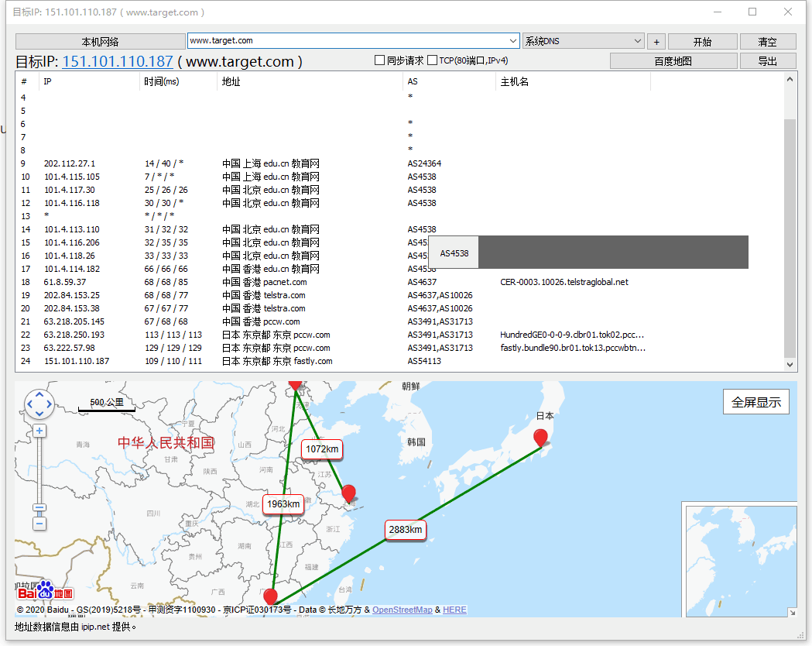Select hop row with IP 63.218.205.145
This screenshot has height=646, width=812.
[399, 321]
